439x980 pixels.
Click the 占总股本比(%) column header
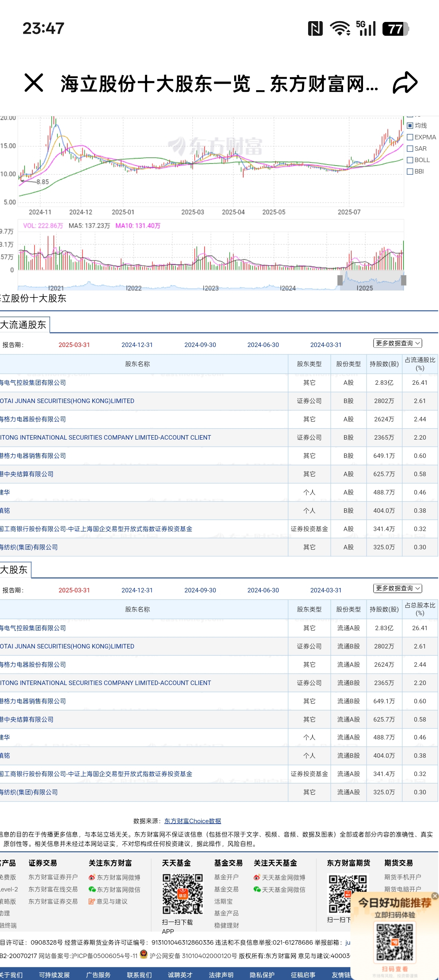pos(420,609)
